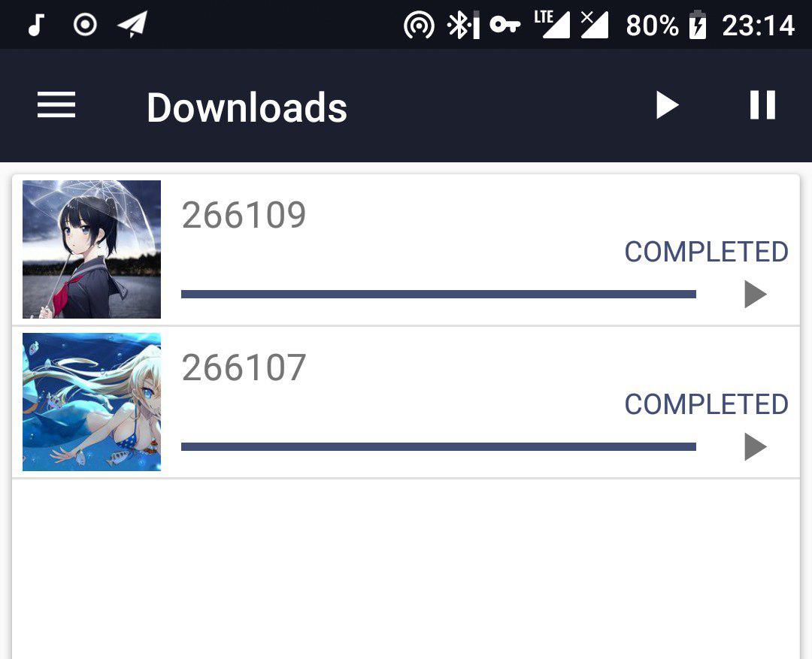Tap the VPN key status icon

[505, 24]
